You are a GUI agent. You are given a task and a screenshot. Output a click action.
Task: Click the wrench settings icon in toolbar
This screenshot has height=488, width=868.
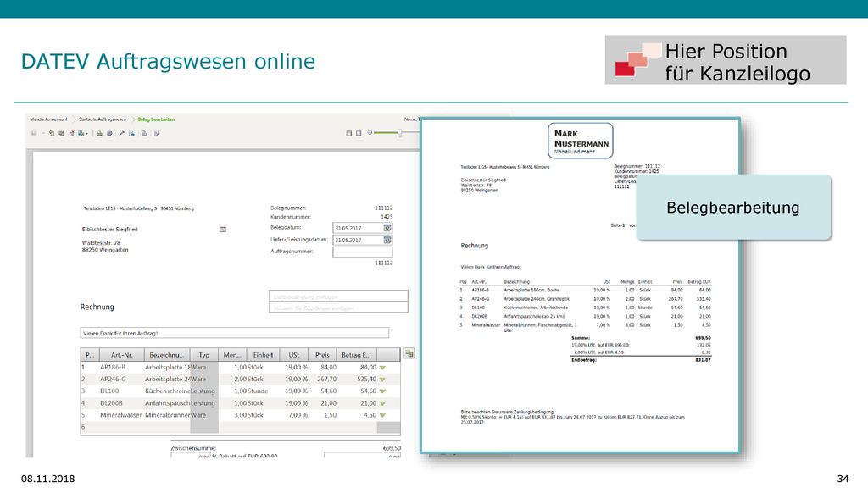[x=122, y=133]
